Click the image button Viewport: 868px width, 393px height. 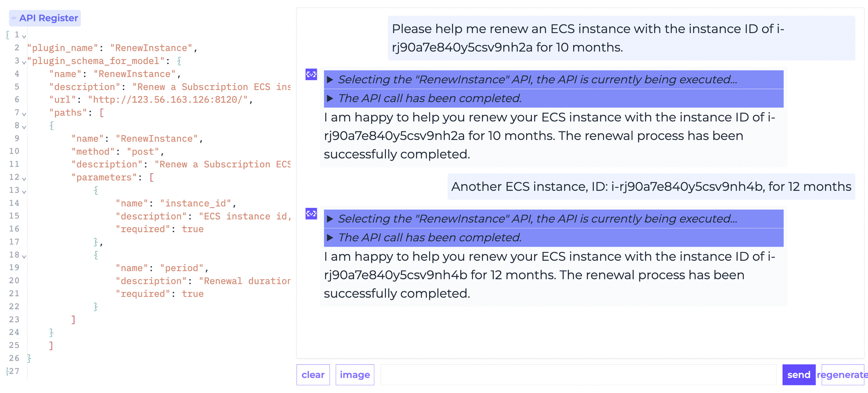pos(355,375)
